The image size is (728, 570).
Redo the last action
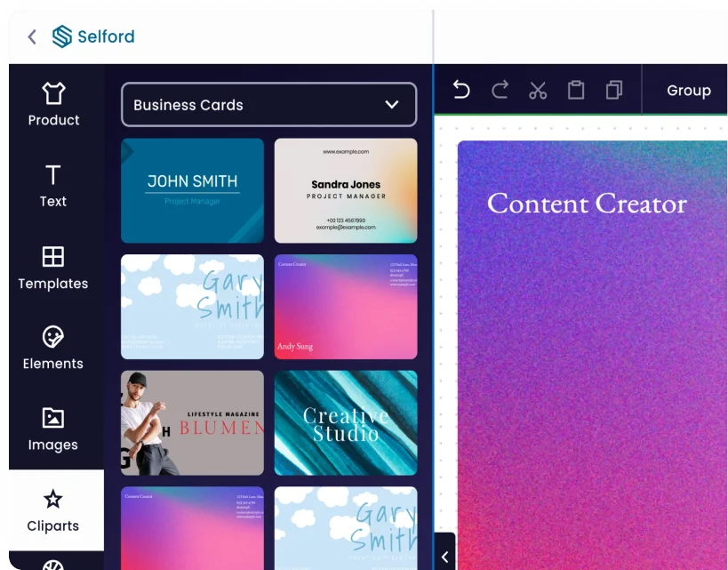500,90
